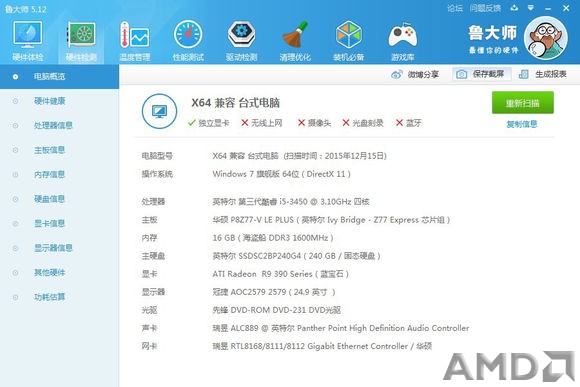580x387 pixels.
Task: Click the 无线上网 unavailable status
Action: click(x=262, y=123)
